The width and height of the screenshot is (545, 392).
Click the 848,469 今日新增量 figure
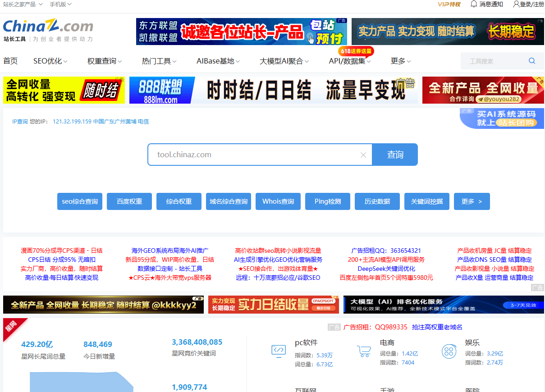click(98, 345)
